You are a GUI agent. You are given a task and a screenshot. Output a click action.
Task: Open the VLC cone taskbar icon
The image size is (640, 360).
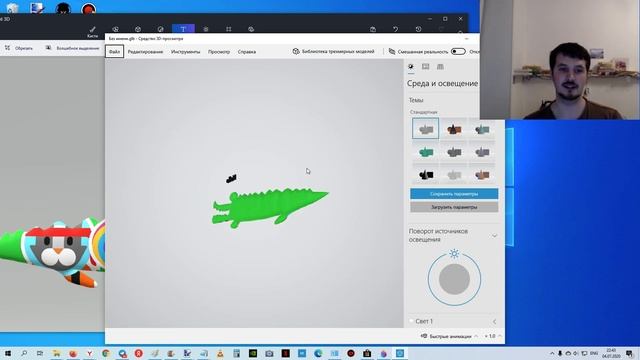(220, 353)
